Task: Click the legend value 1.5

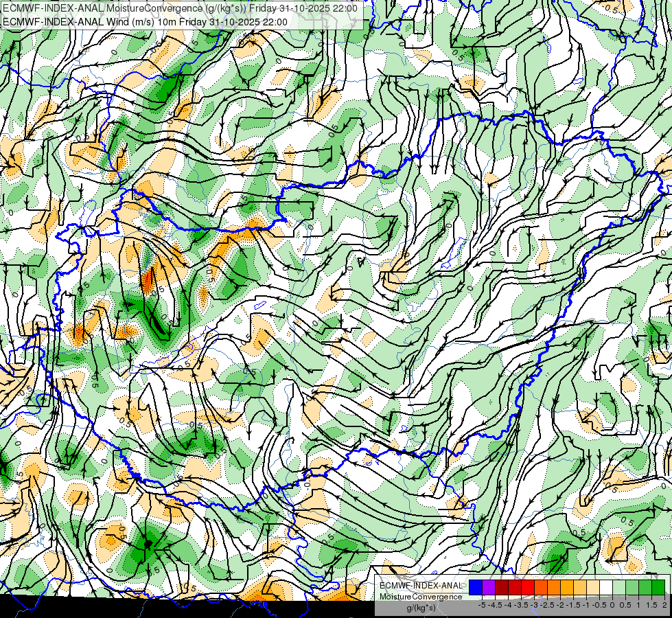Action: tap(651, 605)
